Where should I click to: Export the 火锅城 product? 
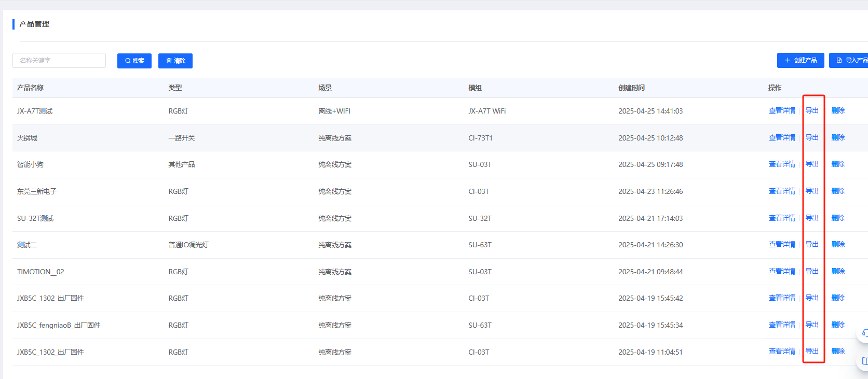pyautogui.click(x=812, y=138)
